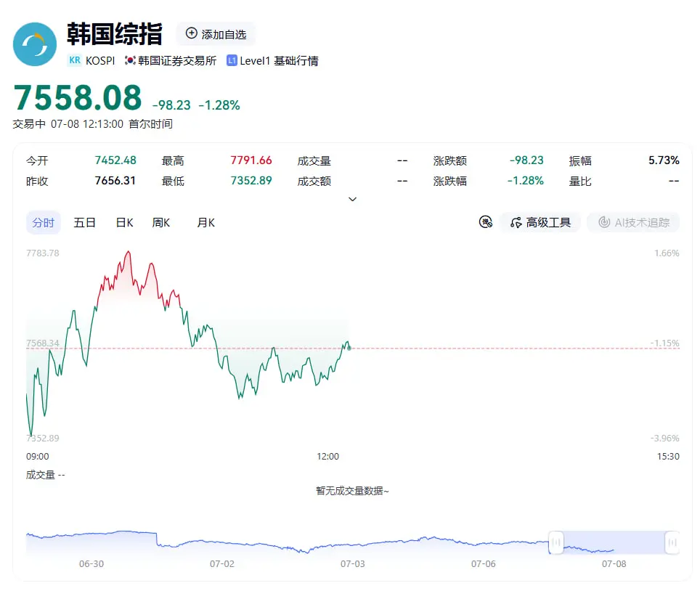Select the 分时 chart tab
Viewport: 700px width, 591px height.
coord(44,222)
